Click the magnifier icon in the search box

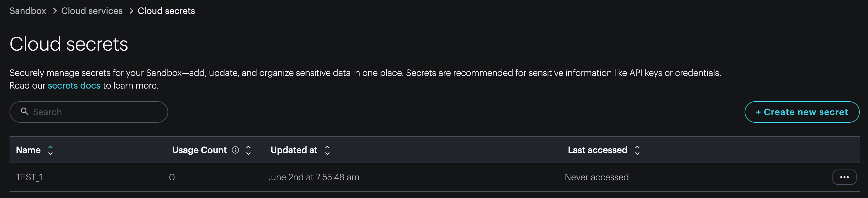coord(25,111)
